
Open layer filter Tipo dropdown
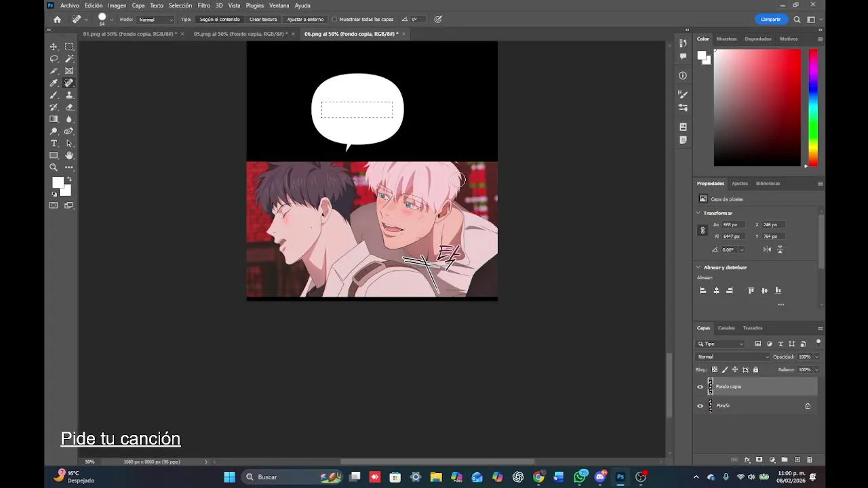click(x=720, y=344)
